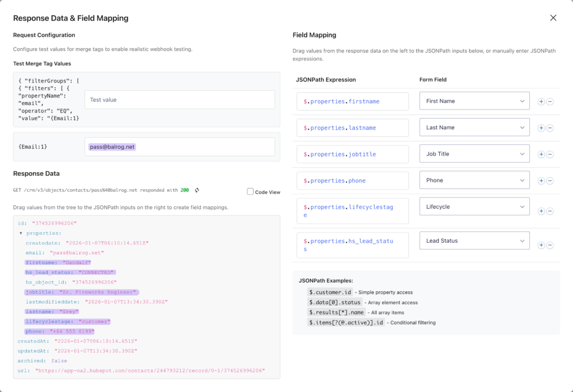Image resolution: width=573 pixels, height=392 pixels.
Task: Click the Test value input field
Action: 179,99
